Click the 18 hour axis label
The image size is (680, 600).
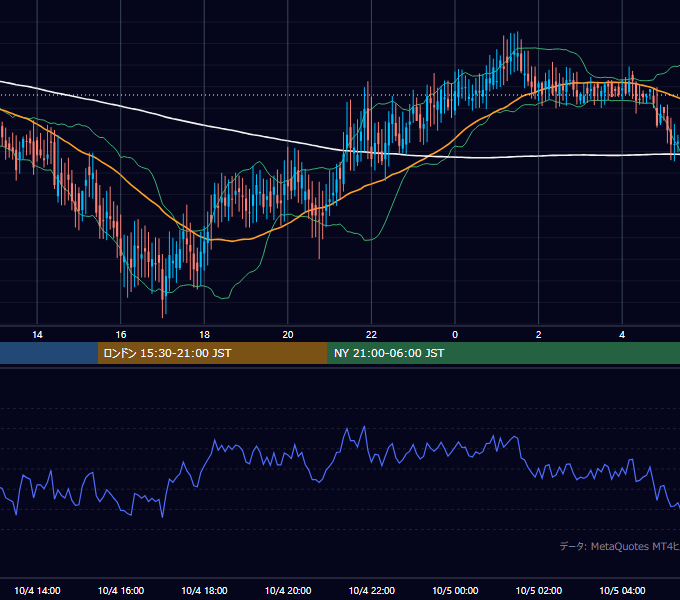(x=204, y=335)
